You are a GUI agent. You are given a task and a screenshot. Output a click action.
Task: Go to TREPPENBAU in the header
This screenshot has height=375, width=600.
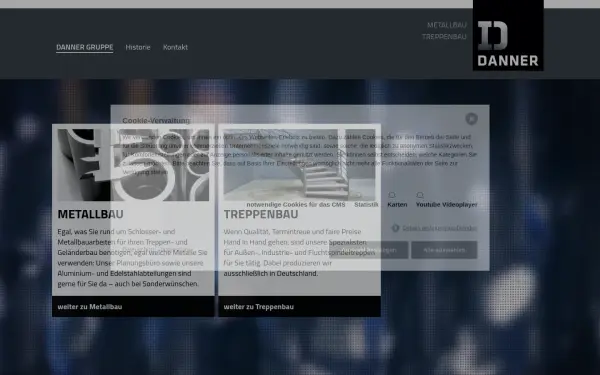point(444,37)
